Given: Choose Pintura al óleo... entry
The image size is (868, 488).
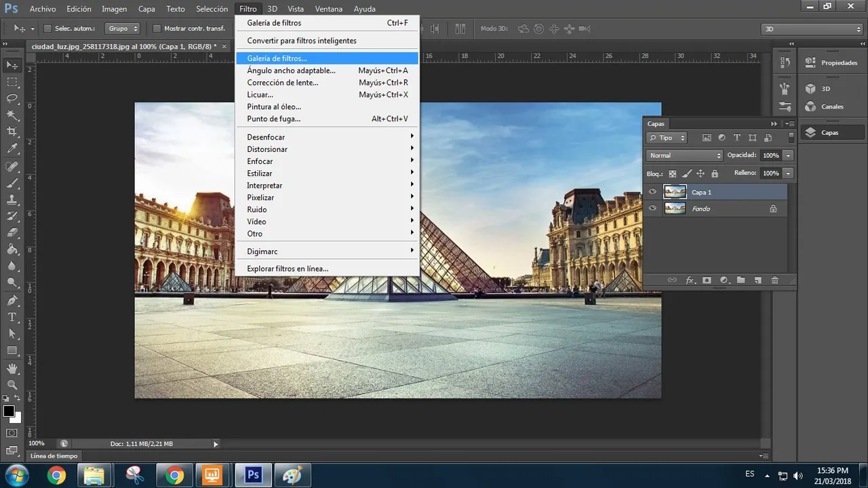Looking at the screenshot, I should pyautogui.click(x=327, y=106).
